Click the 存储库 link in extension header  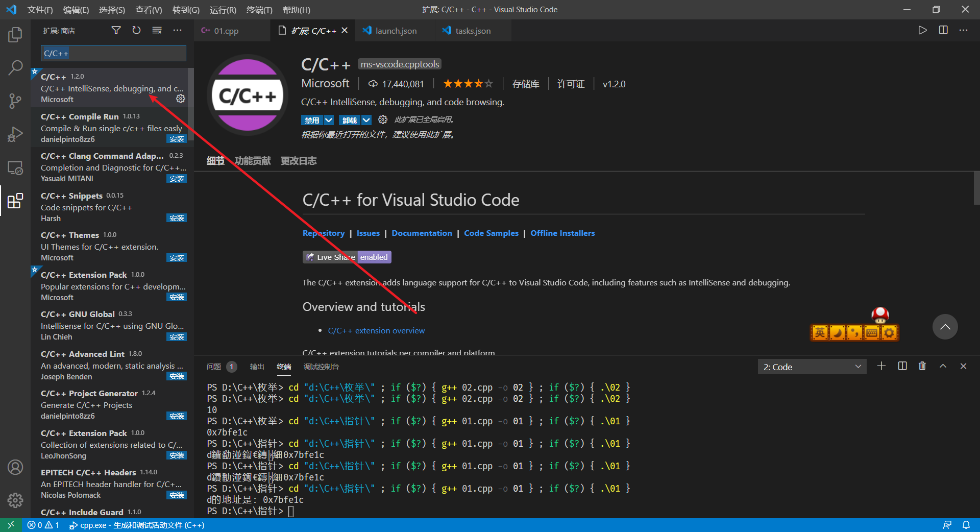coord(526,84)
